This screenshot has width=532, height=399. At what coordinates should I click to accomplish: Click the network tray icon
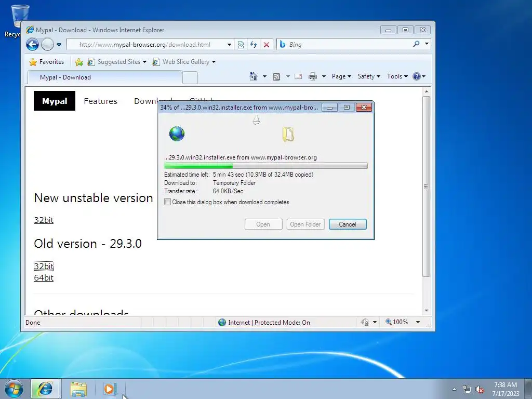click(x=467, y=389)
